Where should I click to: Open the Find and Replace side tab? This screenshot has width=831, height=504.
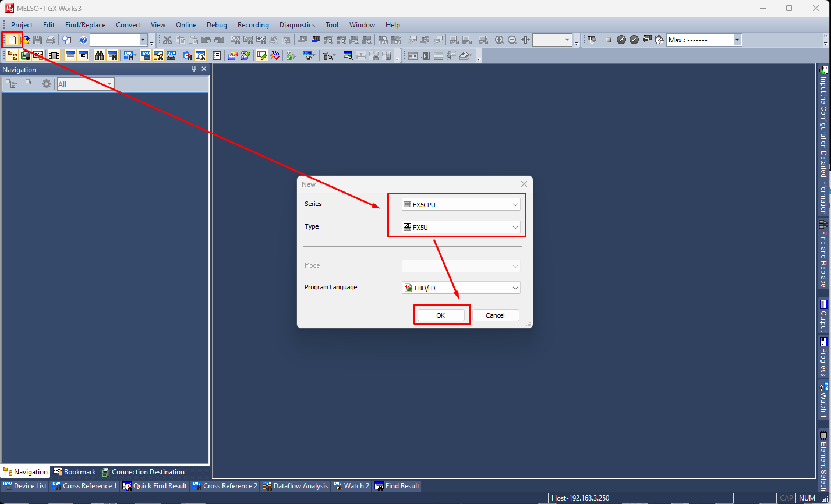click(x=823, y=254)
